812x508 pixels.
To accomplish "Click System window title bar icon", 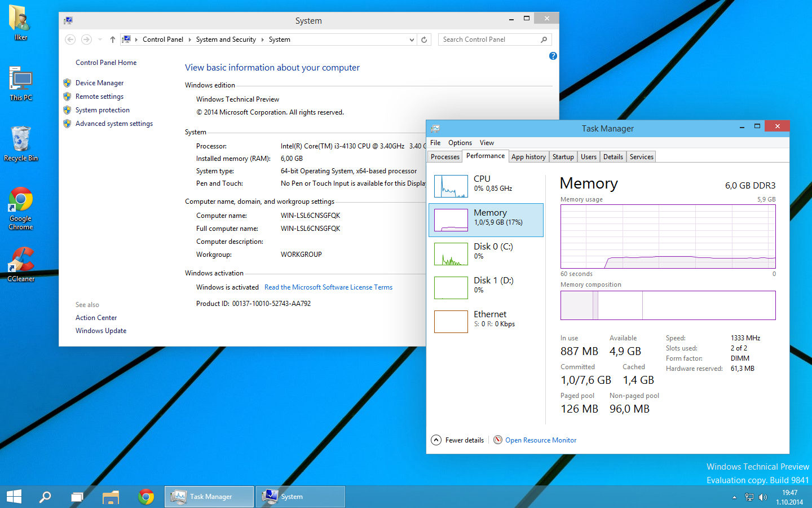I will click(68, 20).
